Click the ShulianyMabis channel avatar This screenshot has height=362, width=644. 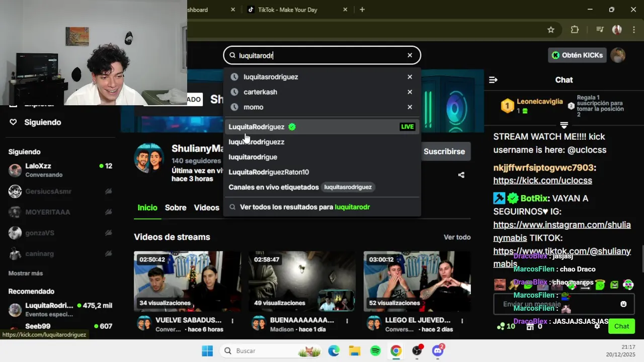coord(149,158)
